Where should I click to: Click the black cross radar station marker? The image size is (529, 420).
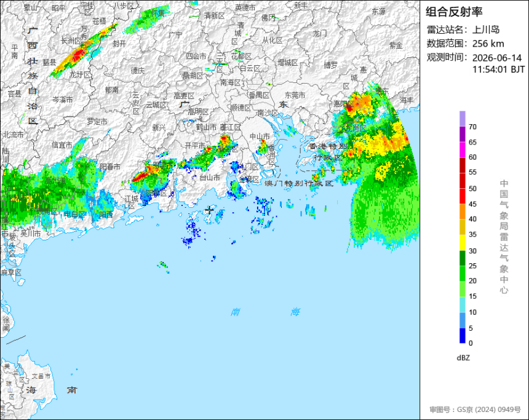[x=210, y=210]
